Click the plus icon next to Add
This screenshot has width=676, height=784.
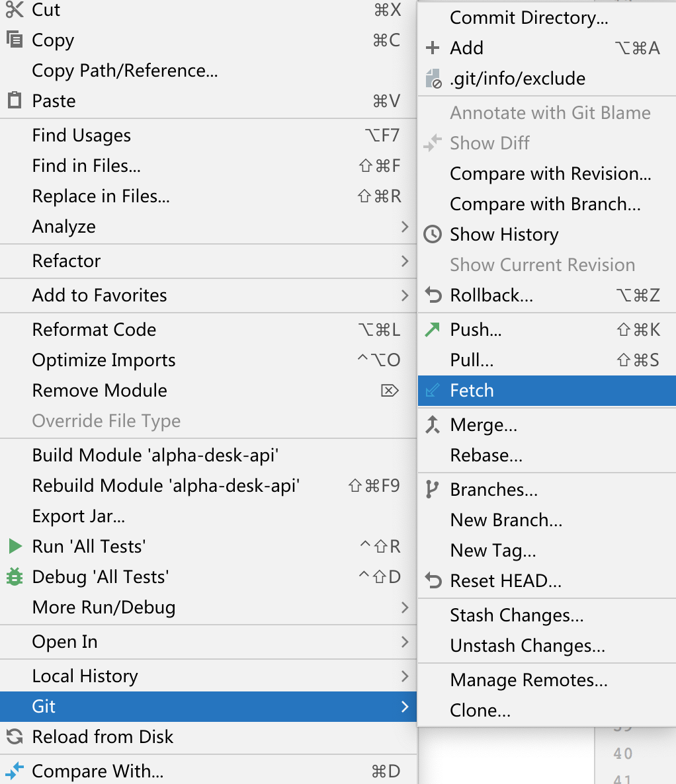click(x=433, y=48)
